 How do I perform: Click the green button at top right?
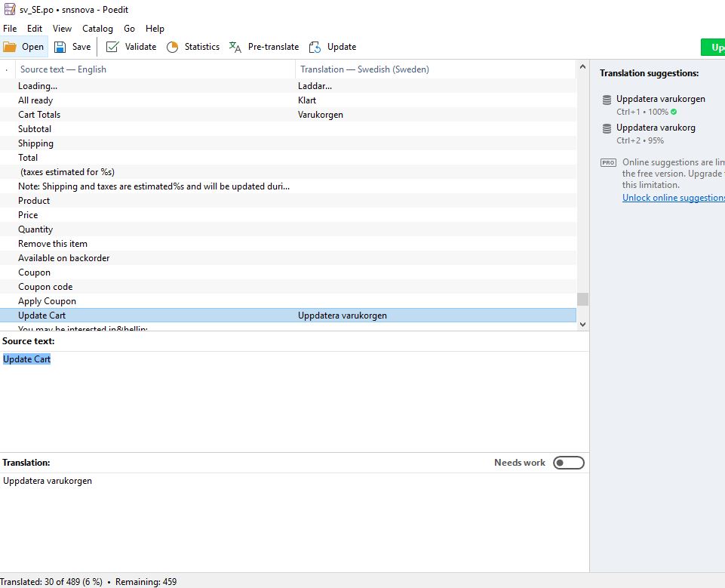[x=712, y=47]
